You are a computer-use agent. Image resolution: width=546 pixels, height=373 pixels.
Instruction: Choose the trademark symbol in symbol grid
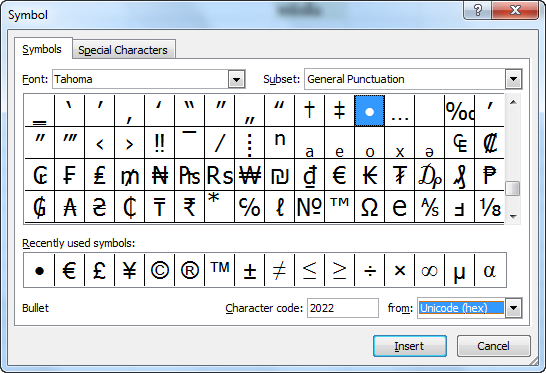(x=340, y=207)
